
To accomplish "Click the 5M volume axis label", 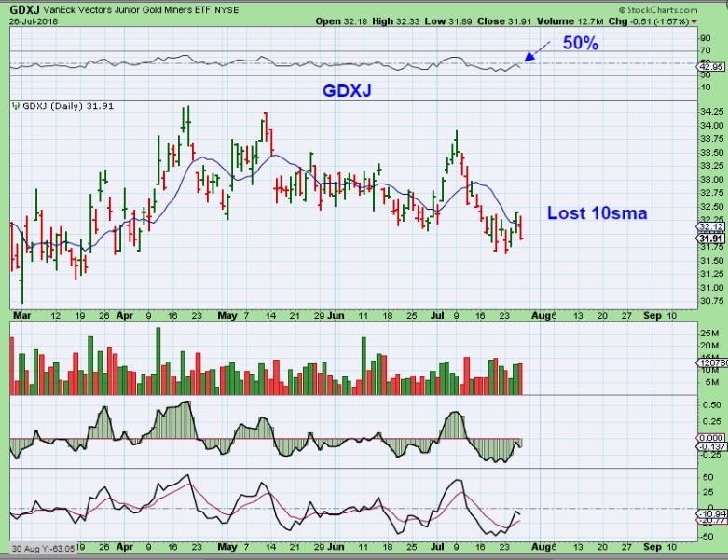I will coord(712,382).
